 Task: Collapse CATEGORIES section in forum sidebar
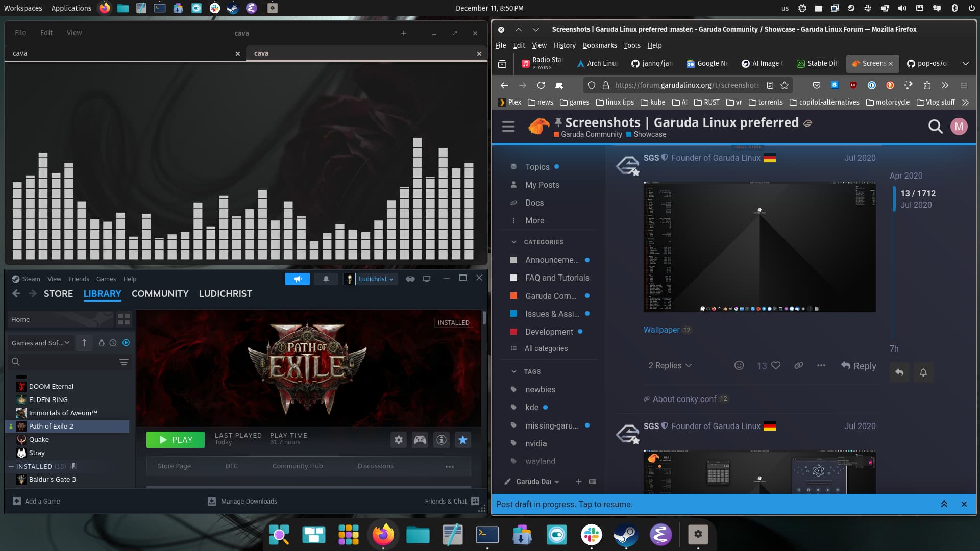(x=513, y=242)
